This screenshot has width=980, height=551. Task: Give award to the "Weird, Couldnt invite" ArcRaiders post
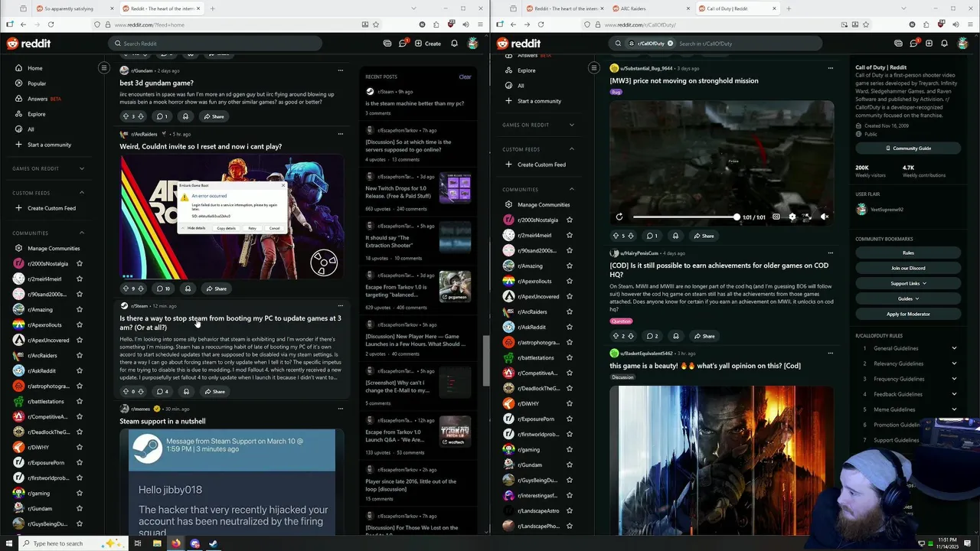pos(188,289)
